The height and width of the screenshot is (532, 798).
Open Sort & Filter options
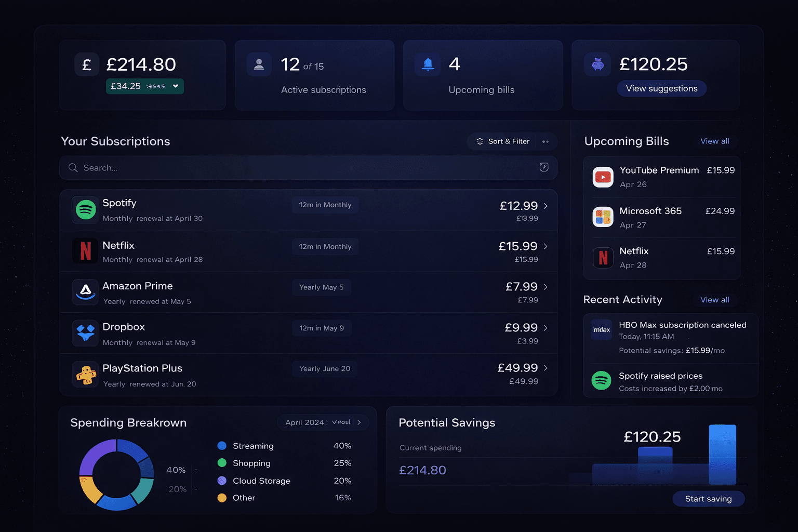click(503, 141)
